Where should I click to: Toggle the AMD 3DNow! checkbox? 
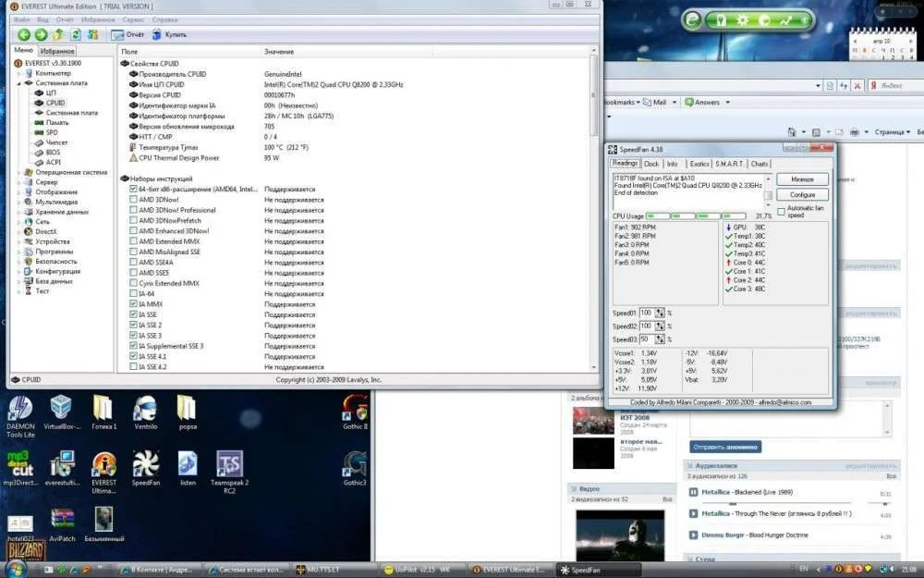click(x=135, y=199)
